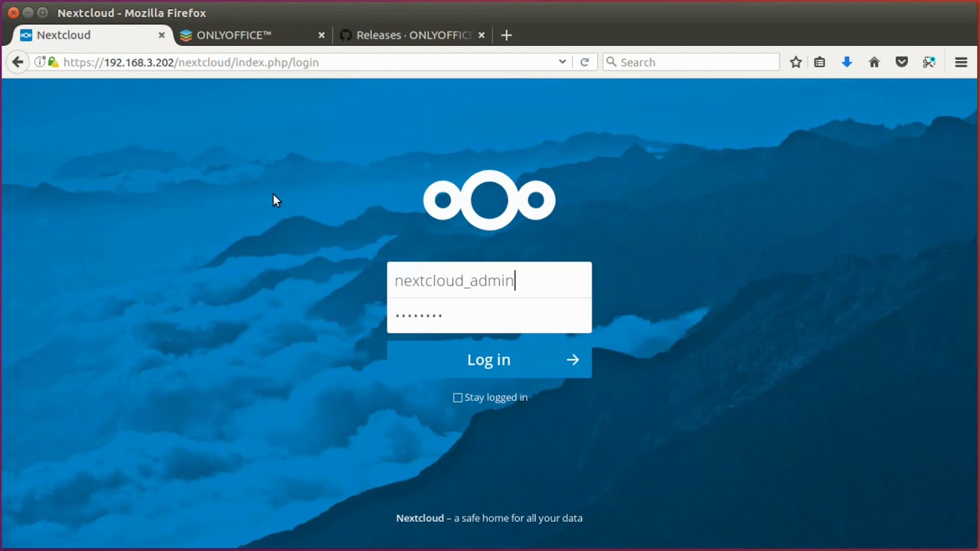Close the ONLYOFFICE tab
Screen dimensions: 980x551
pos(322,35)
